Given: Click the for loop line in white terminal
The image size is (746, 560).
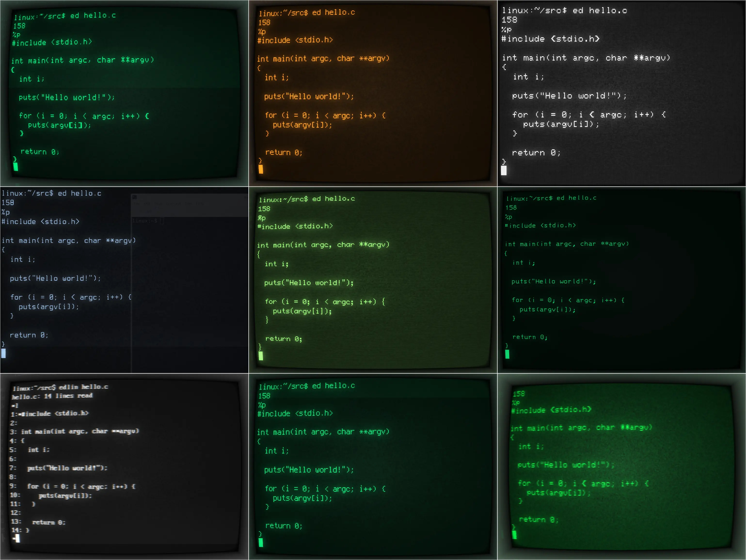Looking at the screenshot, I should tap(588, 115).
